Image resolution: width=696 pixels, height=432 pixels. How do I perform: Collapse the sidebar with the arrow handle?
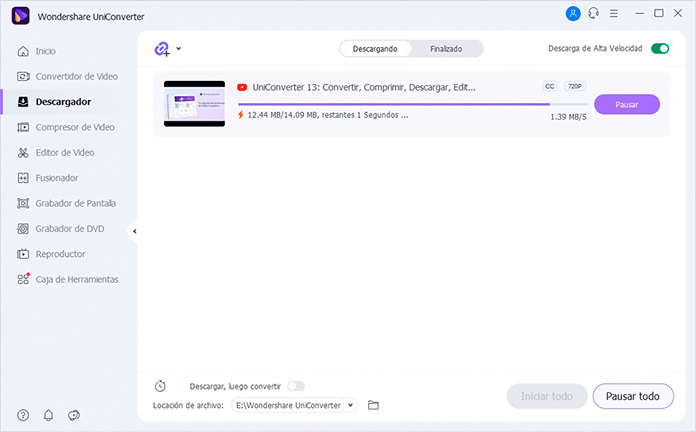point(134,231)
